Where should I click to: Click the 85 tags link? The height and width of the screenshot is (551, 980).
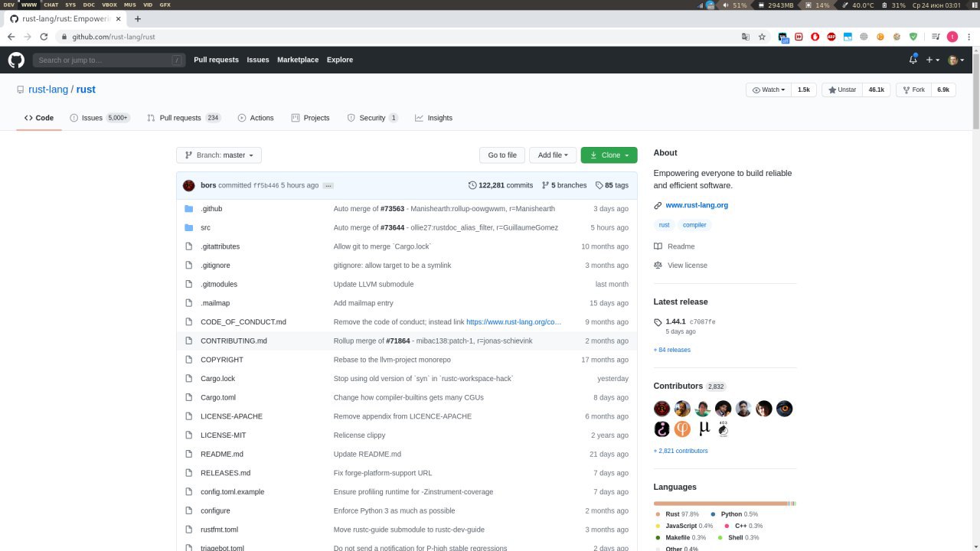coord(612,185)
